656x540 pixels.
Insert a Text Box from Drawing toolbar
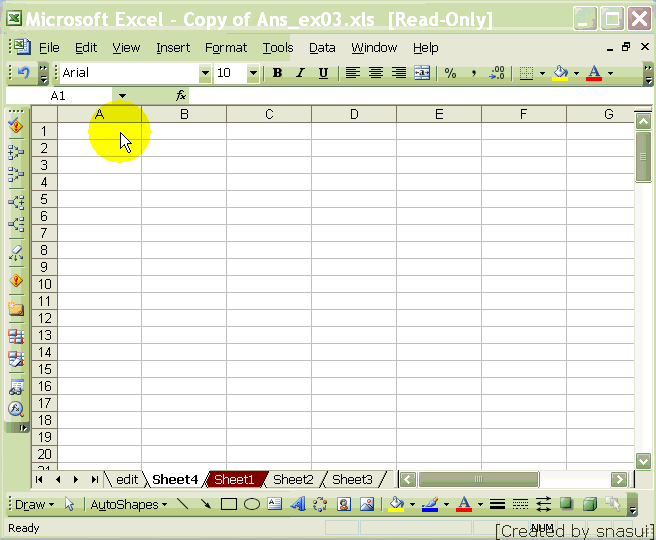(x=274, y=504)
